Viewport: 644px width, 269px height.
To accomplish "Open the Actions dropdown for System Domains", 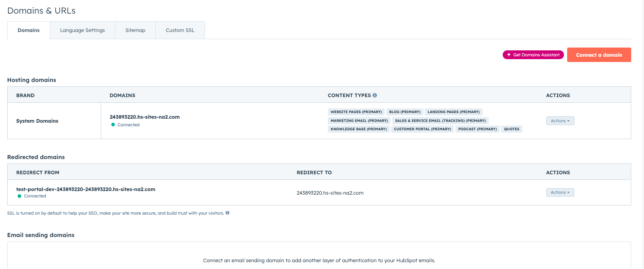I will point(560,121).
